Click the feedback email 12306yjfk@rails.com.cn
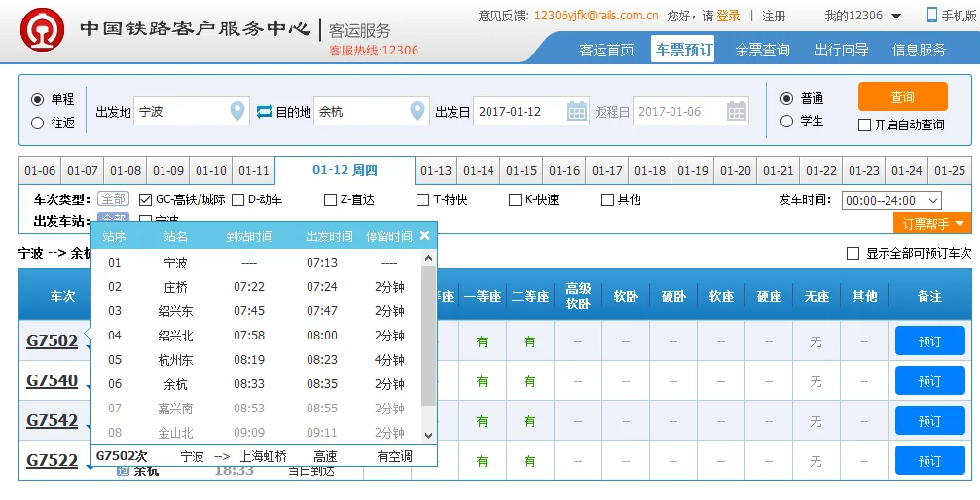 pos(596,16)
